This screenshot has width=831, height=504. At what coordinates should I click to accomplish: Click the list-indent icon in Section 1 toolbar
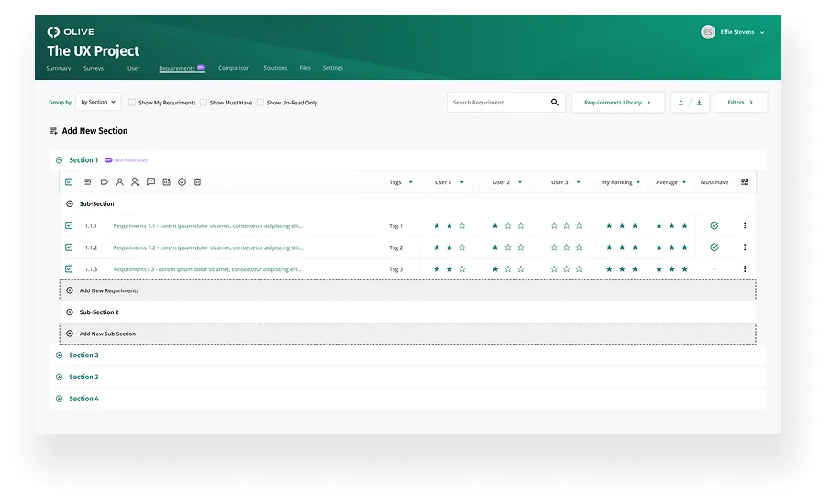pyautogui.click(x=88, y=182)
